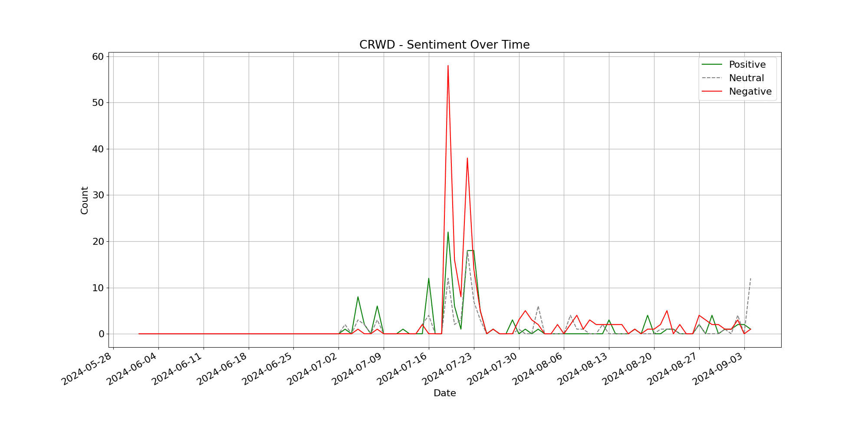Click the y-axis tick label '40'
The image size is (868, 434).
pos(98,149)
